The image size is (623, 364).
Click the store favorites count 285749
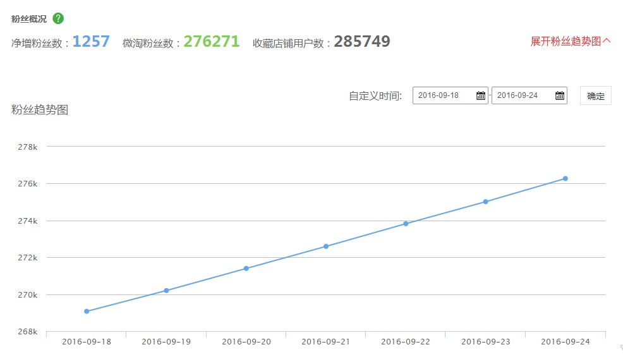[362, 42]
